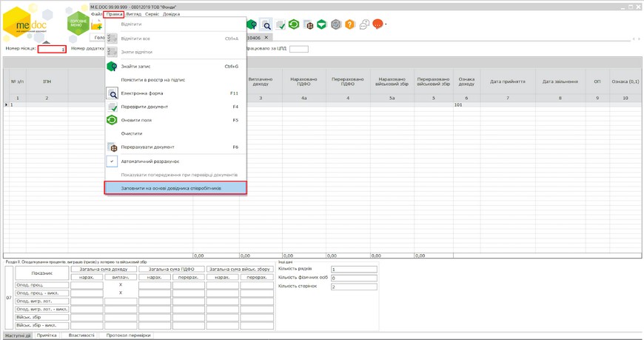Click the recalculate document toolbar icon
This screenshot has width=644, height=340.
pyautogui.click(x=308, y=25)
